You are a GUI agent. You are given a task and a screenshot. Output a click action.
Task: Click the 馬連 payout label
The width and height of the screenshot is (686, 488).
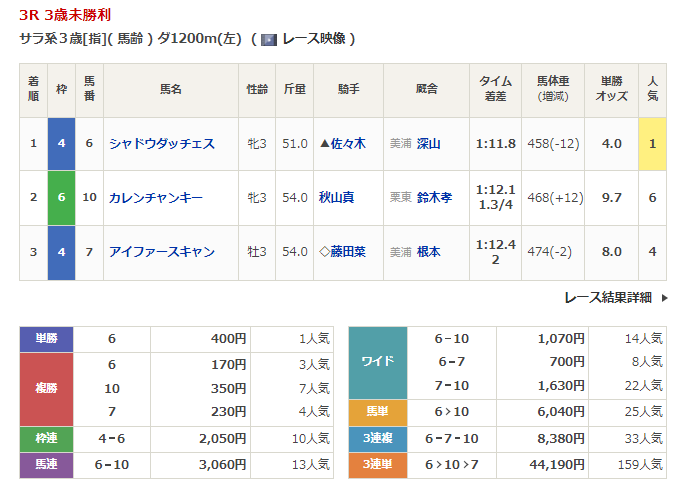pos(46,464)
